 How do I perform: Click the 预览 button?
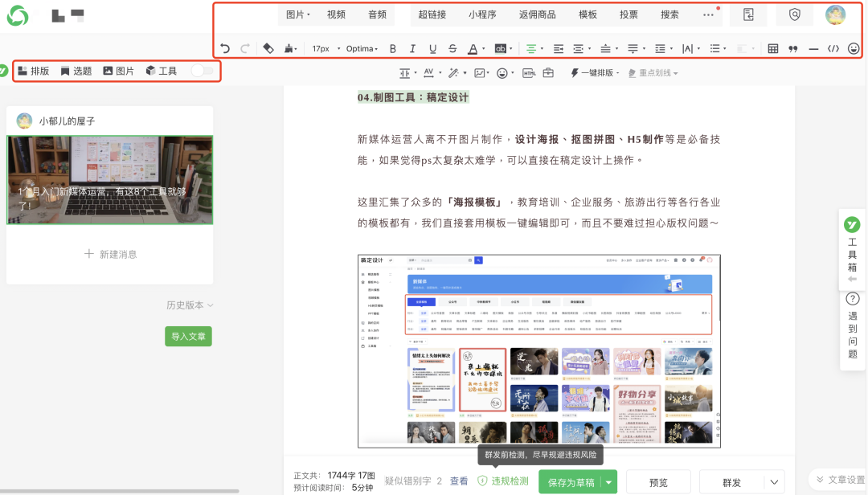[x=658, y=482]
